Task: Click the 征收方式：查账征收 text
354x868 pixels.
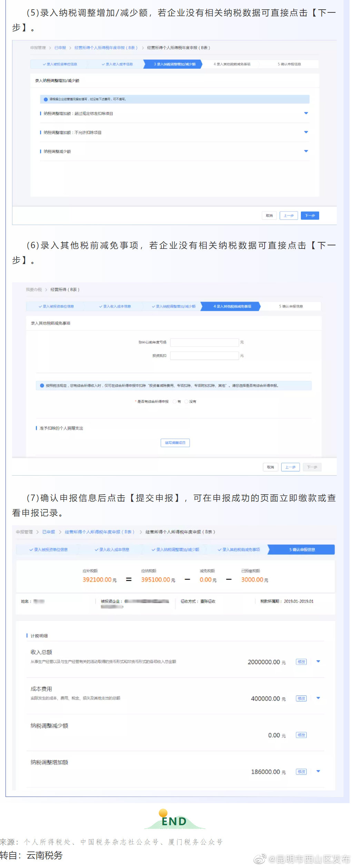Action: (x=198, y=601)
